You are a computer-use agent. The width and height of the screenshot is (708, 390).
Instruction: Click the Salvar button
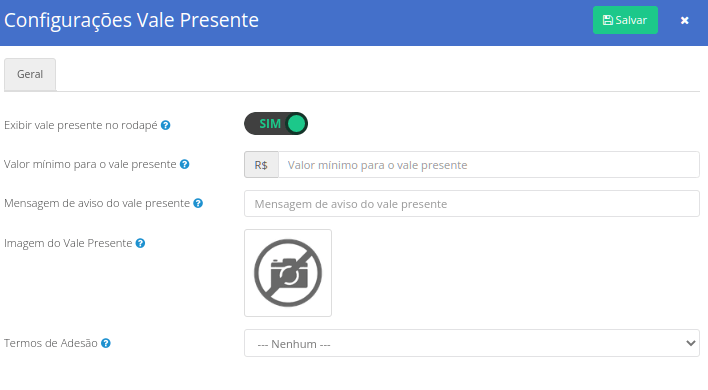point(625,20)
